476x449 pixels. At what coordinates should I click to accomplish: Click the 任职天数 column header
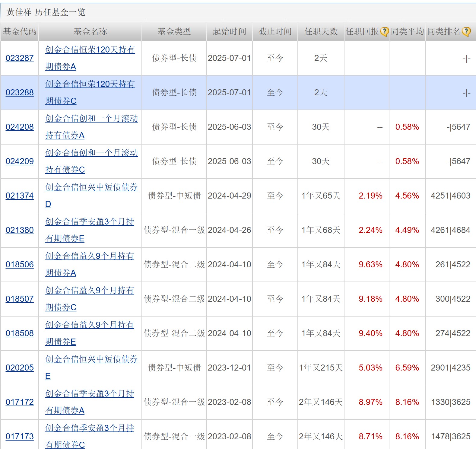coord(321,31)
